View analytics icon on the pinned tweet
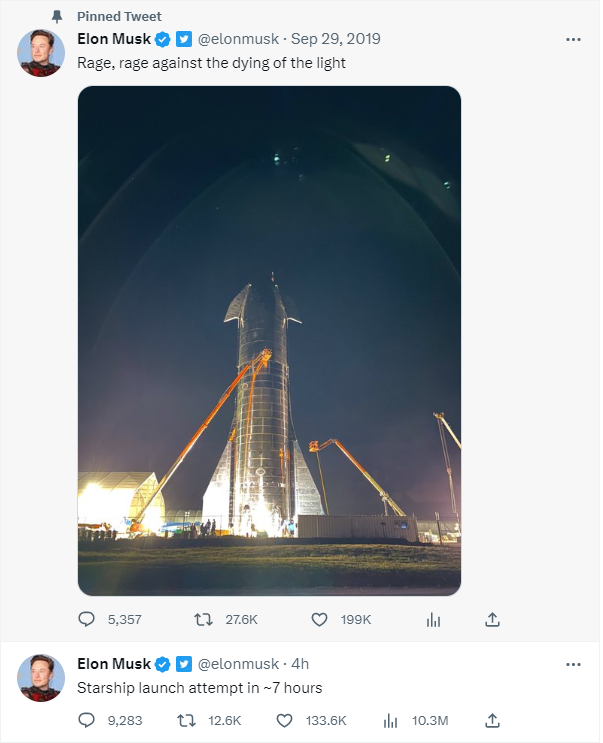 click(433, 619)
